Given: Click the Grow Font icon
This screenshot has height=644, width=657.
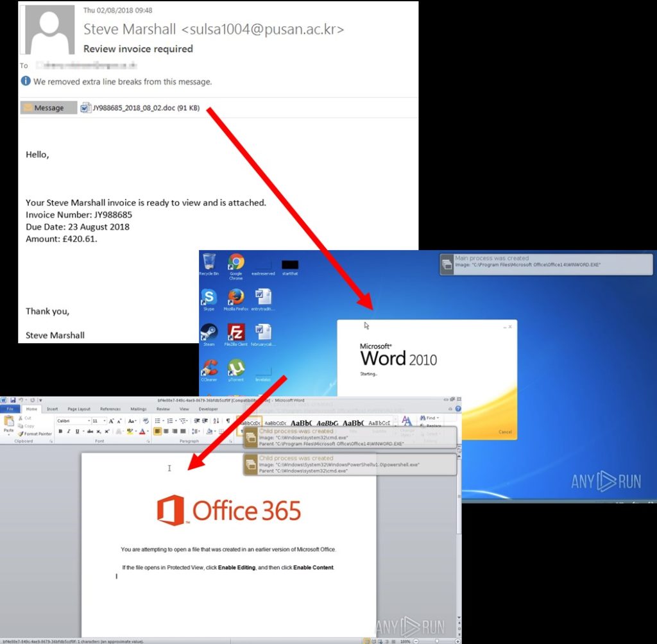Looking at the screenshot, I should point(111,421).
